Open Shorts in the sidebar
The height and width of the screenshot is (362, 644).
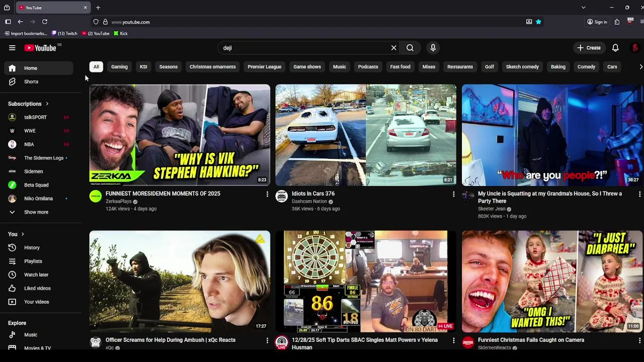point(39,81)
